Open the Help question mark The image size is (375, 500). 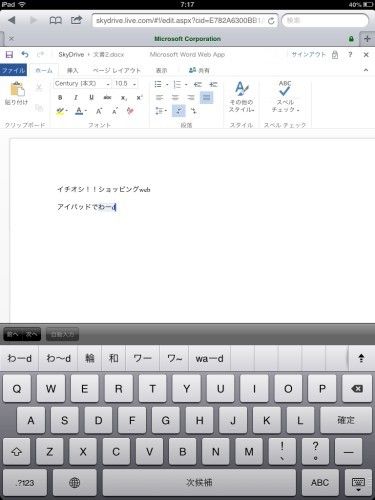(350, 54)
